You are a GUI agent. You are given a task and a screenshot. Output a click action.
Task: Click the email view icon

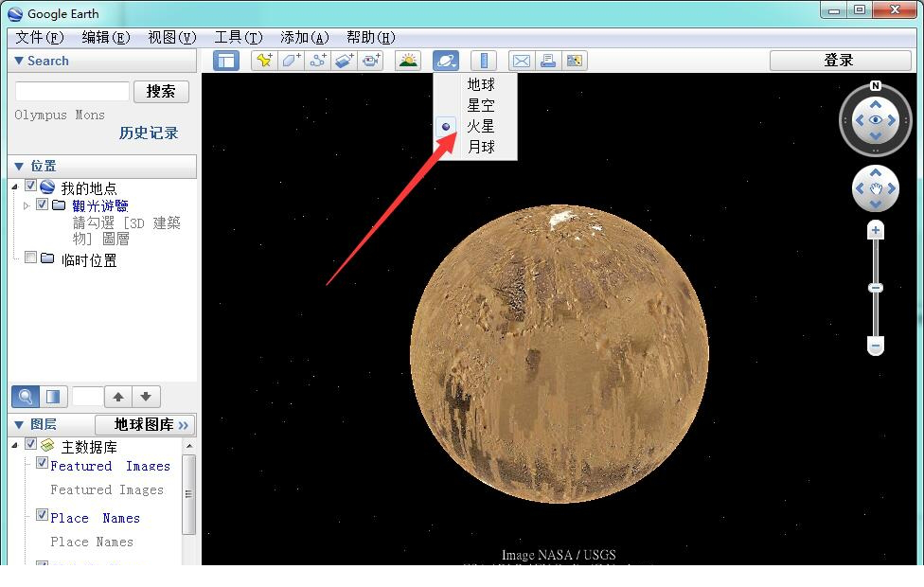(521, 60)
